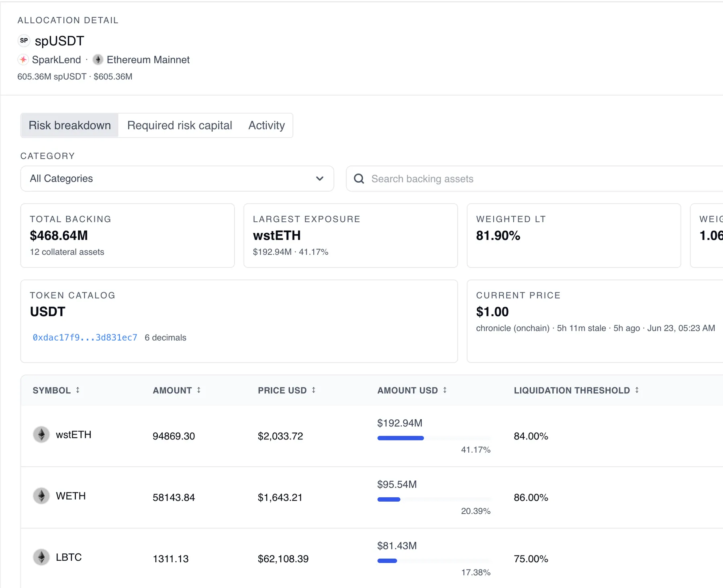This screenshot has width=723, height=588.
Task: Click the LBTC 17.38% allocation bar
Action: [434, 561]
